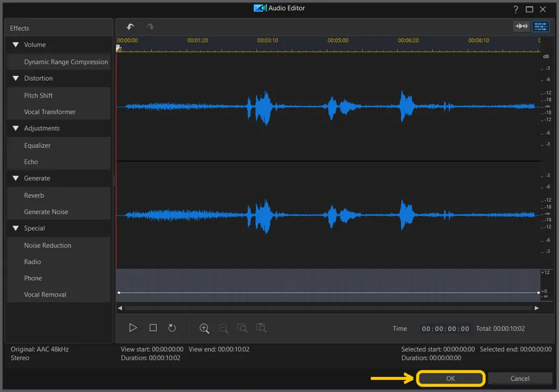Collapse the Distortion effects group
559x392 pixels.
pyautogui.click(x=16, y=78)
